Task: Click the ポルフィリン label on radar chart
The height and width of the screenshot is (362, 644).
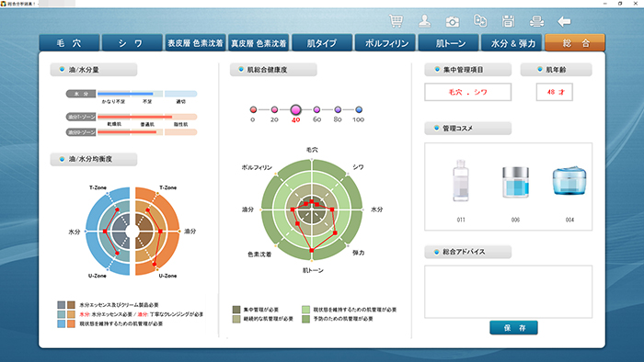Action: point(257,167)
